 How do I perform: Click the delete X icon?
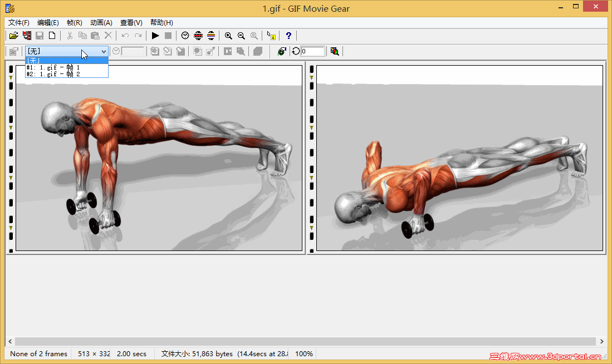(x=108, y=36)
